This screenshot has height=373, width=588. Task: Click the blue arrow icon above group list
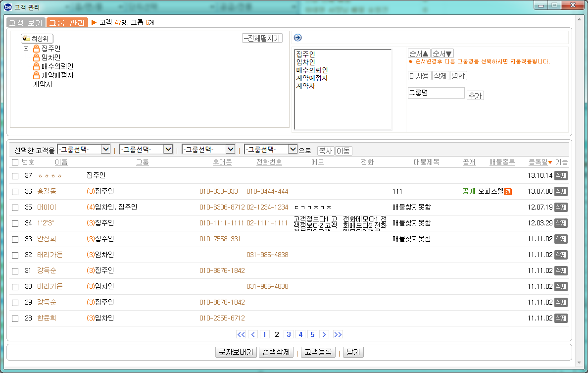click(298, 38)
